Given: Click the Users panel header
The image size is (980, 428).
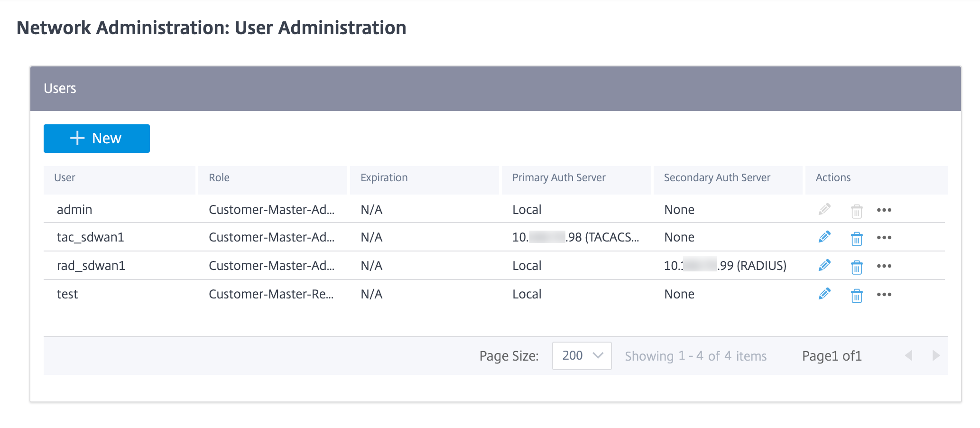Looking at the screenshot, I should click(496, 89).
